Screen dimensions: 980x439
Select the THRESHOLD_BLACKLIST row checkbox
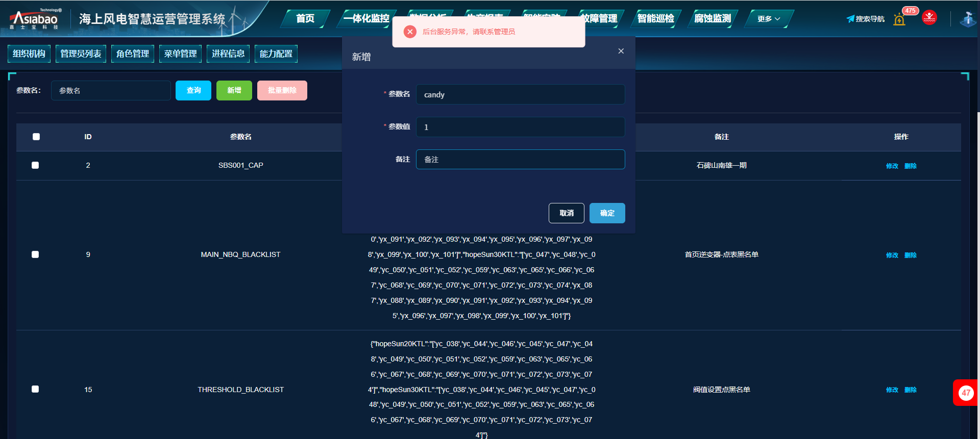click(35, 389)
